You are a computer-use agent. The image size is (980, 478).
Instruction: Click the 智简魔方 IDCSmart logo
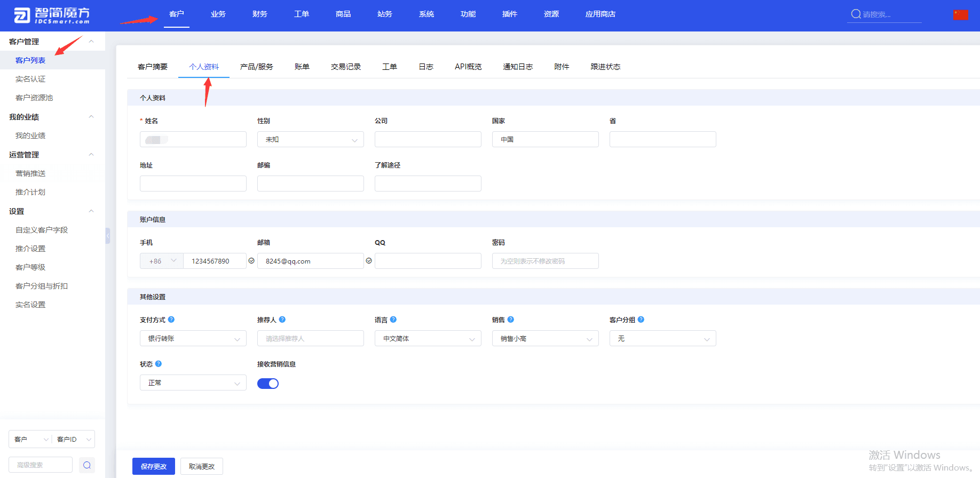click(x=52, y=15)
